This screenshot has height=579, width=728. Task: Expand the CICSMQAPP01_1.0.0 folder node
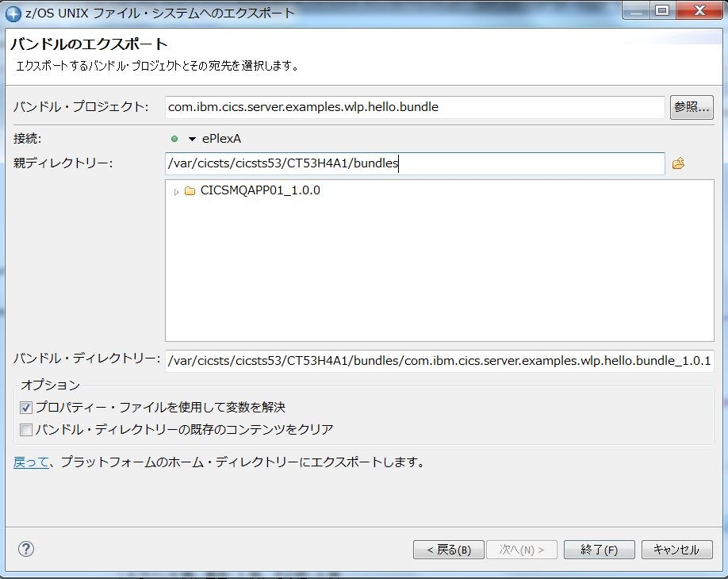pyautogui.click(x=176, y=191)
